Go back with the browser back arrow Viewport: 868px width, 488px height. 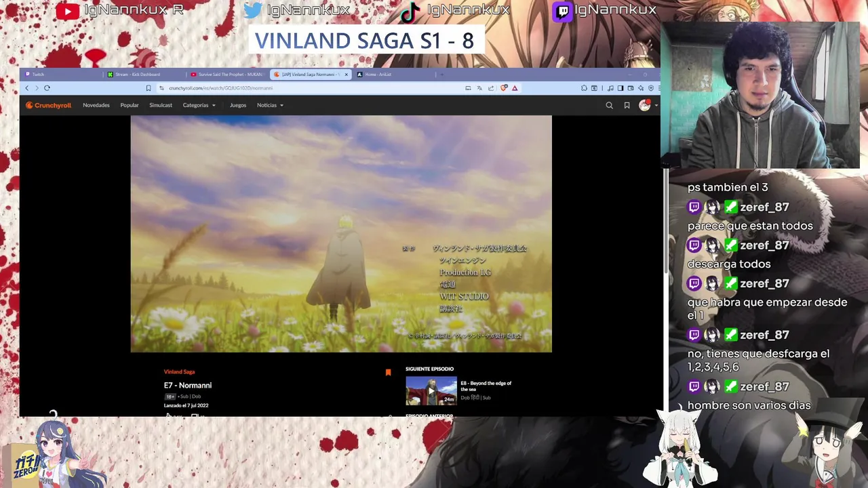coord(27,88)
